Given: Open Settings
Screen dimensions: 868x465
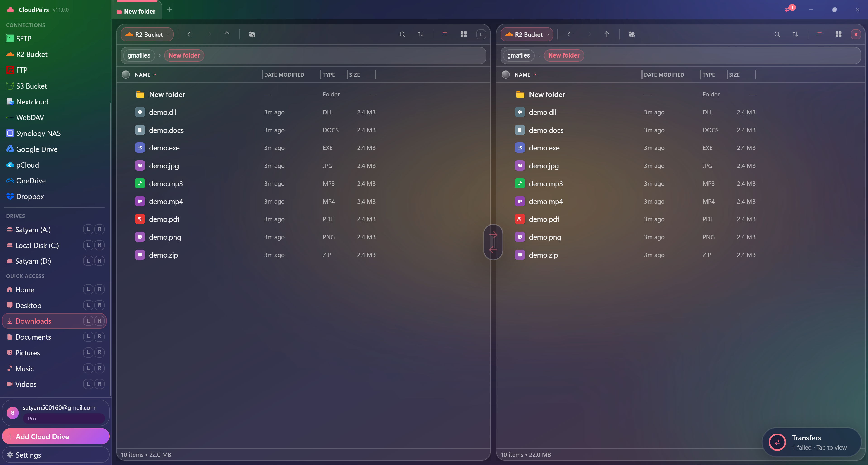Looking at the screenshot, I should coord(56,455).
